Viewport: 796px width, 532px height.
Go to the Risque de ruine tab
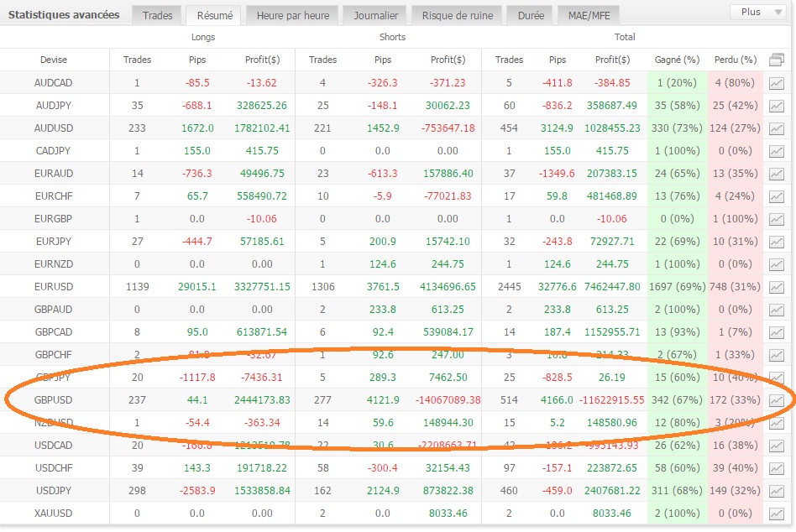tap(458, 15)
